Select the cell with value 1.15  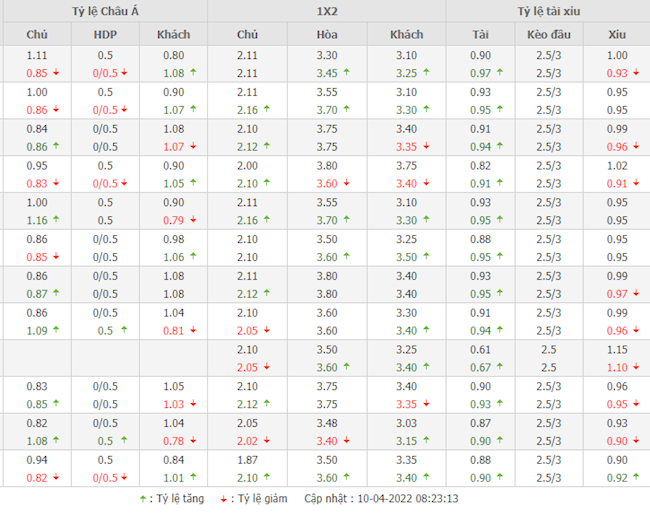click(617, 350)
